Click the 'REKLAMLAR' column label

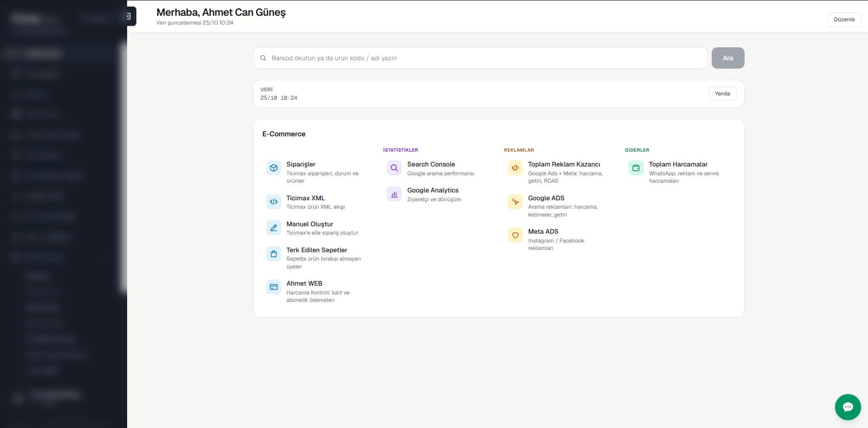point(519,150)
